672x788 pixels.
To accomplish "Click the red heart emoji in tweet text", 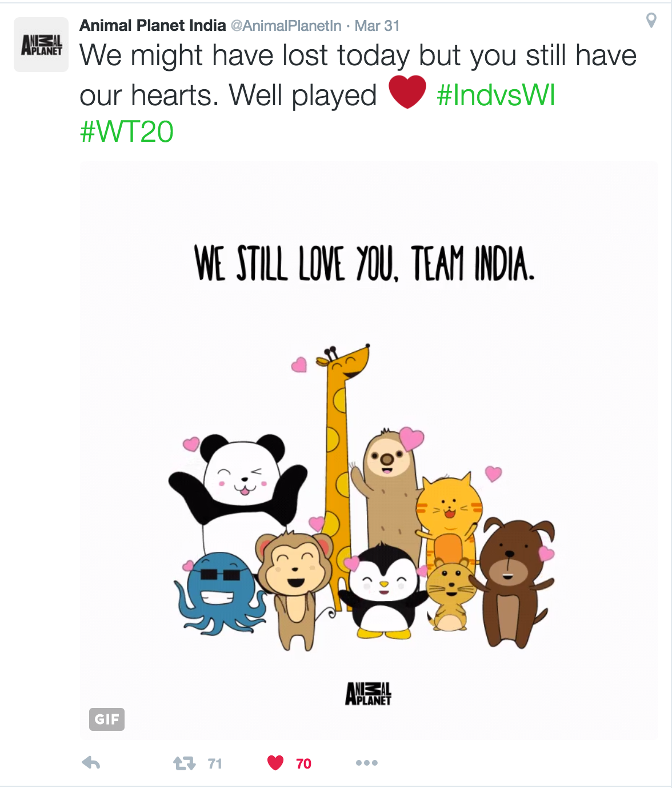I will pyautogui.click(x=407, y=92).
